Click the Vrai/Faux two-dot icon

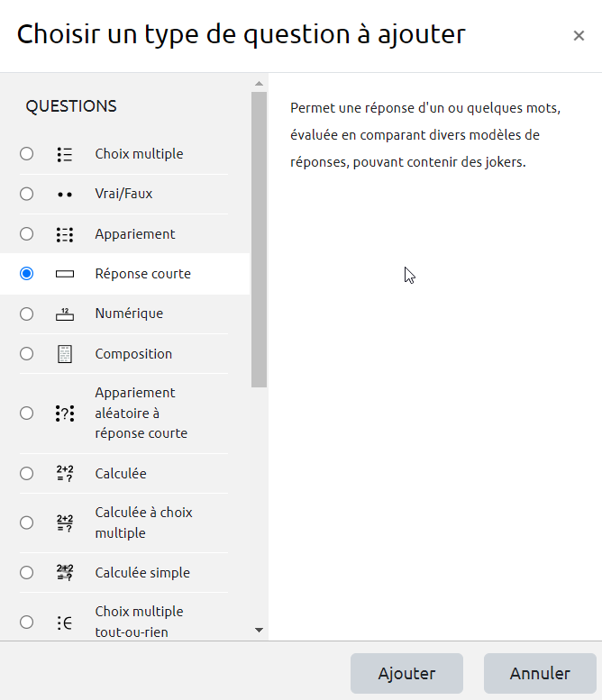tap(64, 195)
